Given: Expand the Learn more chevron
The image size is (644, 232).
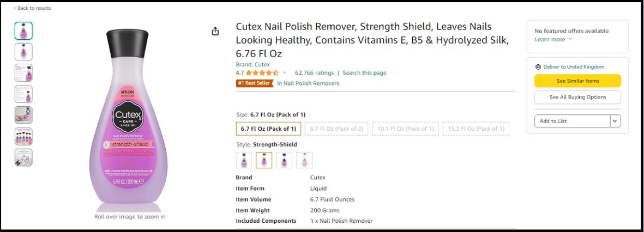Looking at the screenshot, I should [x=570, y=39].
